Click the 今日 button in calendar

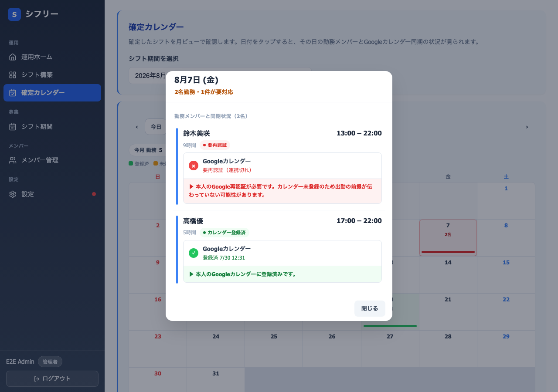click(156, 127)
